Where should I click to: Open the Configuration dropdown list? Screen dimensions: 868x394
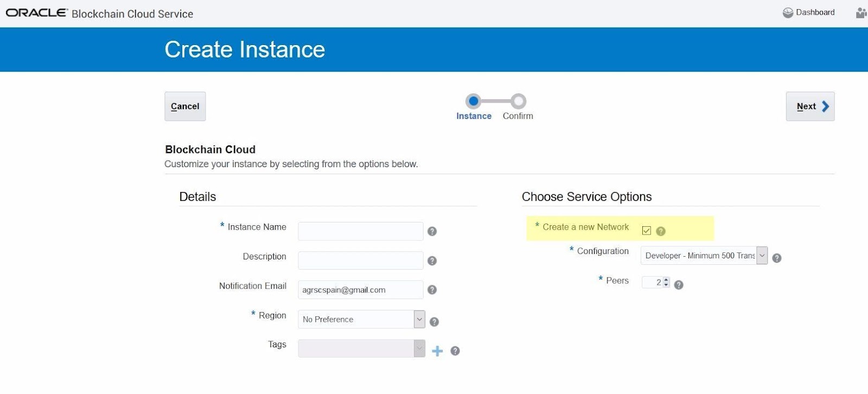pos(762,255)
